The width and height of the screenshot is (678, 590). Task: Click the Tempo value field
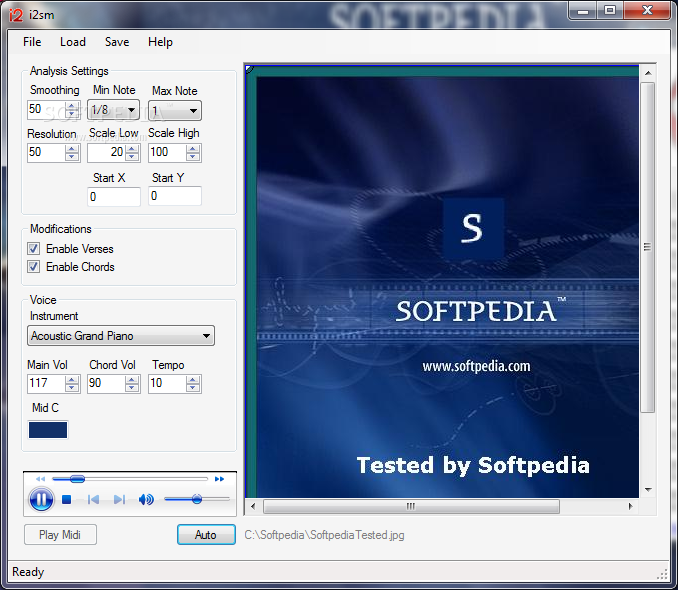tap(167, 384)
